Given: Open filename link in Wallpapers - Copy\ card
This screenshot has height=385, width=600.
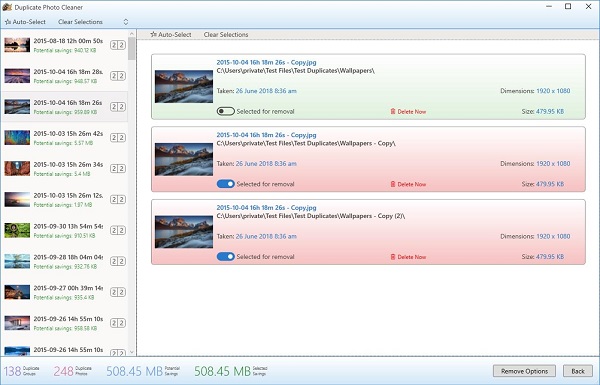Looking at the screenshot, I should [x=266, y=135].
